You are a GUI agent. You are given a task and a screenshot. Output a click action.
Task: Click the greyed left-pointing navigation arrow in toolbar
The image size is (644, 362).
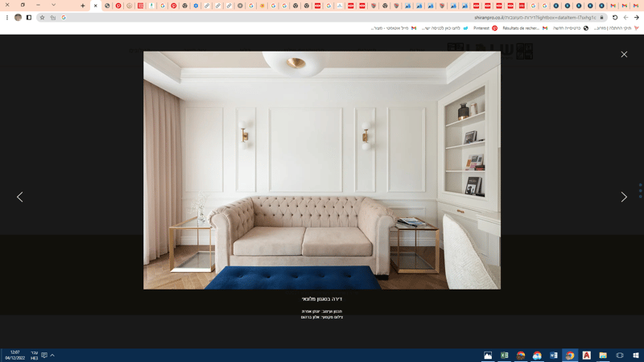pyautogui.click(x=625, y=18)
